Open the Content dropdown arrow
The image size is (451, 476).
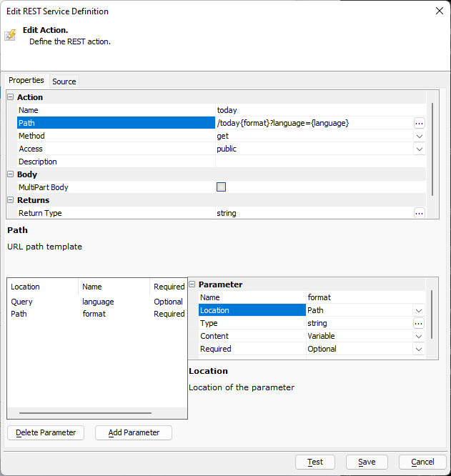click(x=419, y=337)
